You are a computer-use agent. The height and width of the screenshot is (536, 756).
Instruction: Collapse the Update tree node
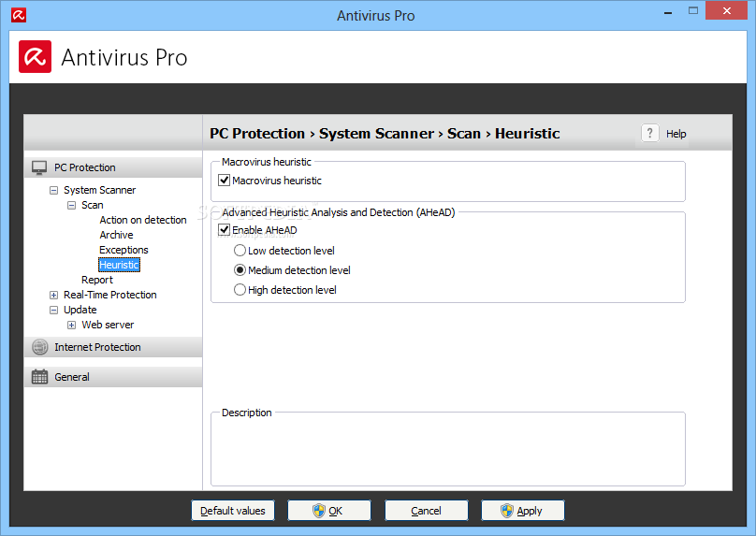54,310
